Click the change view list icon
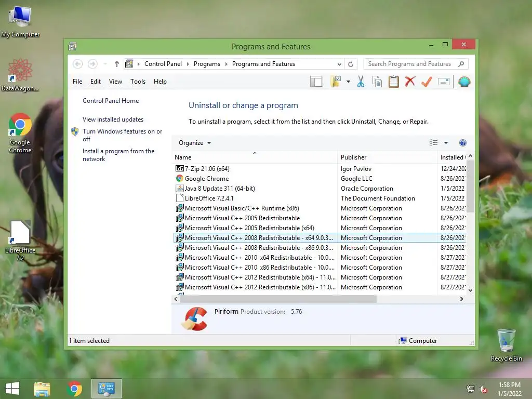Screen dimensions: 532x399 (433, 143)
